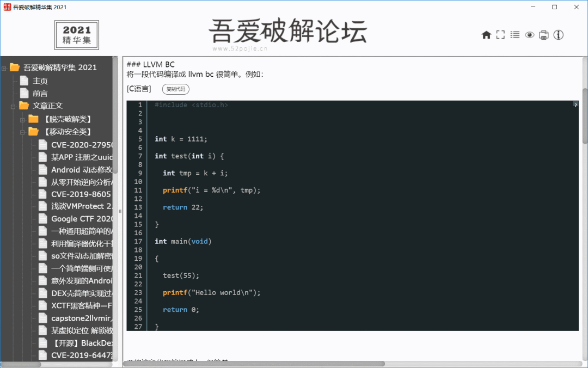Collapse the 文章正文 folder
This screenshot has height=368, width=588.
[x=13, y=107]
